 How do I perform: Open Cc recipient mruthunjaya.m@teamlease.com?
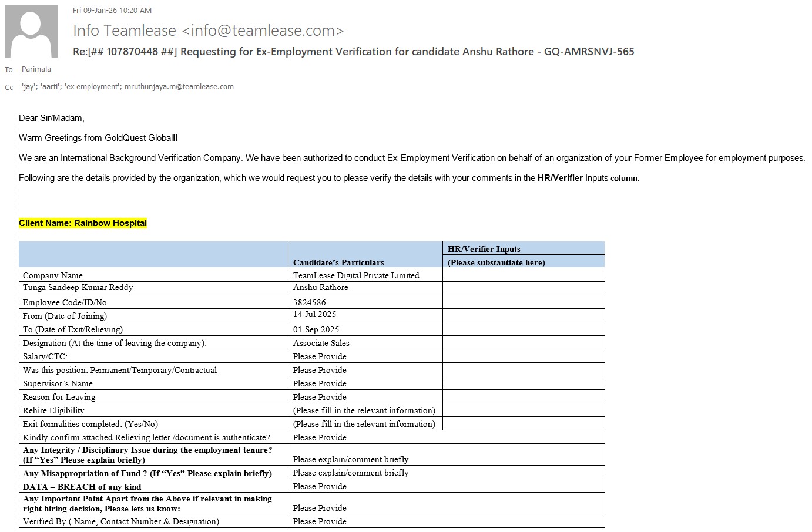179,87
